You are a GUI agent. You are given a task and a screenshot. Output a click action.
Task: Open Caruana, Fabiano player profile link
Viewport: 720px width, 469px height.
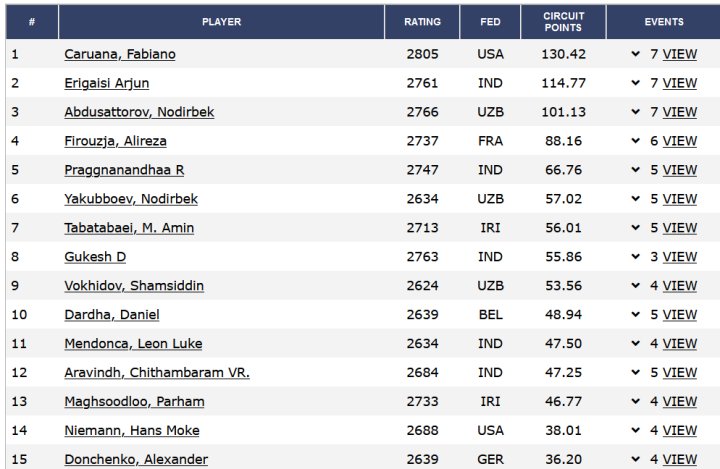[120, 54]
